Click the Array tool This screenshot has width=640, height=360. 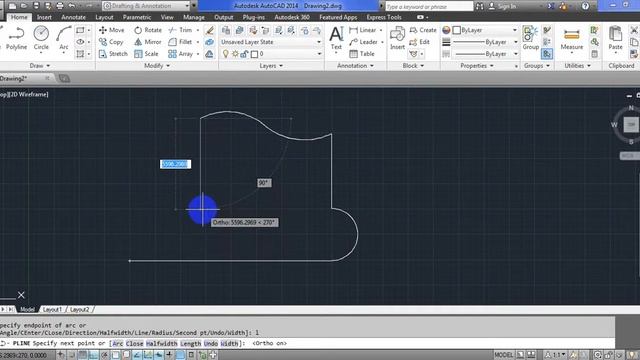tap(180, 53)
